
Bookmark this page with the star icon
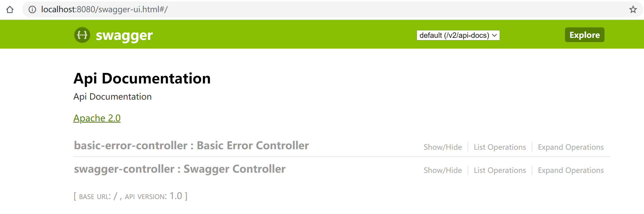point(633,9)
